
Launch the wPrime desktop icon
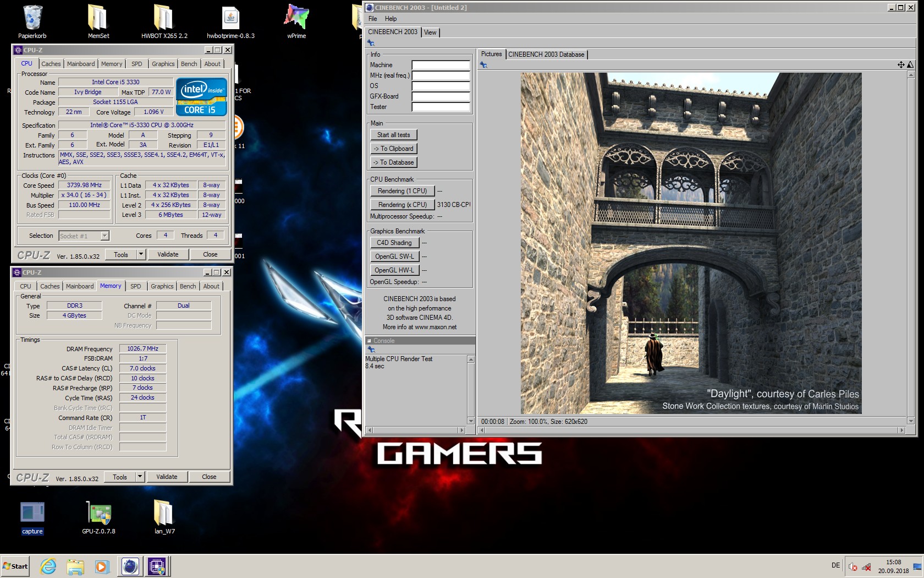point(296,22)
